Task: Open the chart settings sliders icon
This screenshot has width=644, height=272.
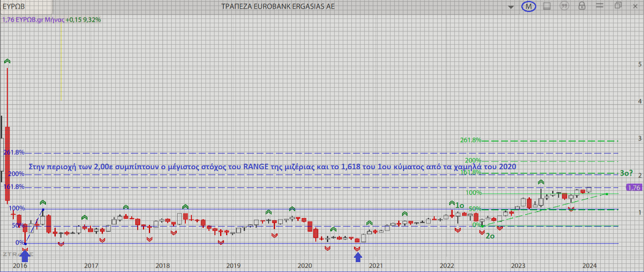Action: [599, 6]
